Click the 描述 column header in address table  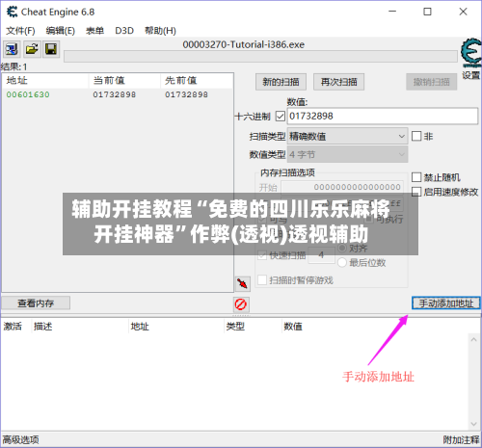pos(42,327)
